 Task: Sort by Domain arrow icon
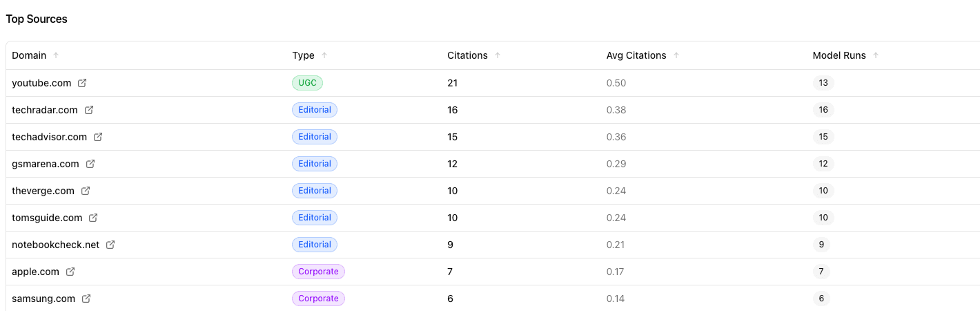(x=56, y=55)
